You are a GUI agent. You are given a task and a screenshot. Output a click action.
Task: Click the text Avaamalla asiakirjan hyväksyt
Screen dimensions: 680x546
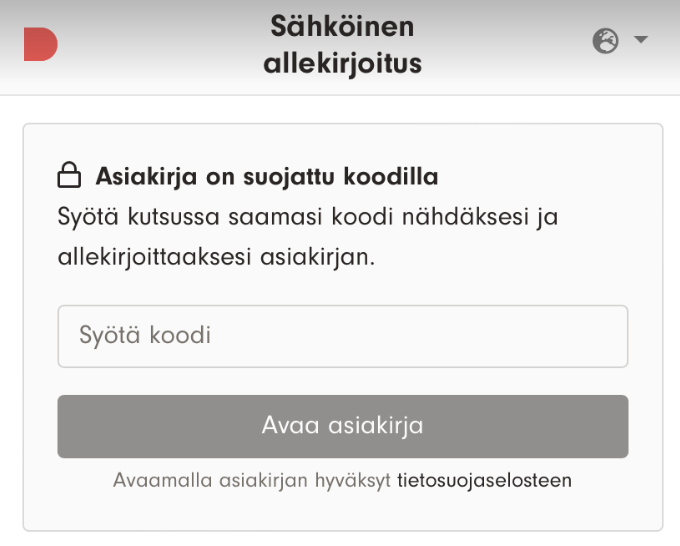(253, 480)
